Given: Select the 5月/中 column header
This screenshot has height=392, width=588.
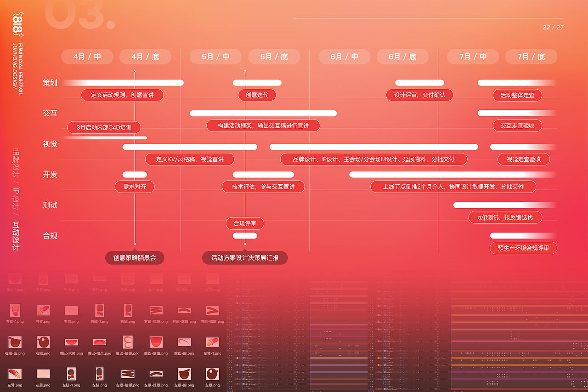Looking at the screenshot, I should [216, 57].
